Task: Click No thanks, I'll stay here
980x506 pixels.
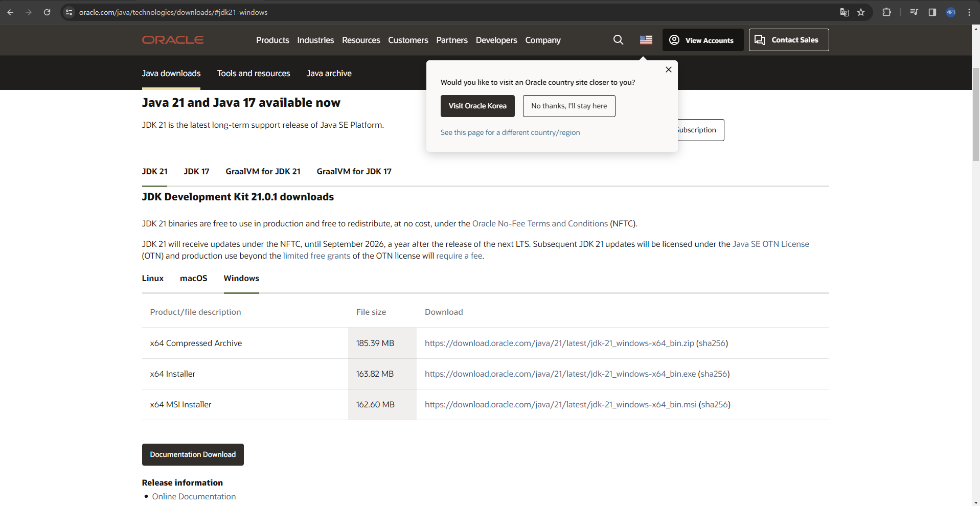Action: point(569,106)
